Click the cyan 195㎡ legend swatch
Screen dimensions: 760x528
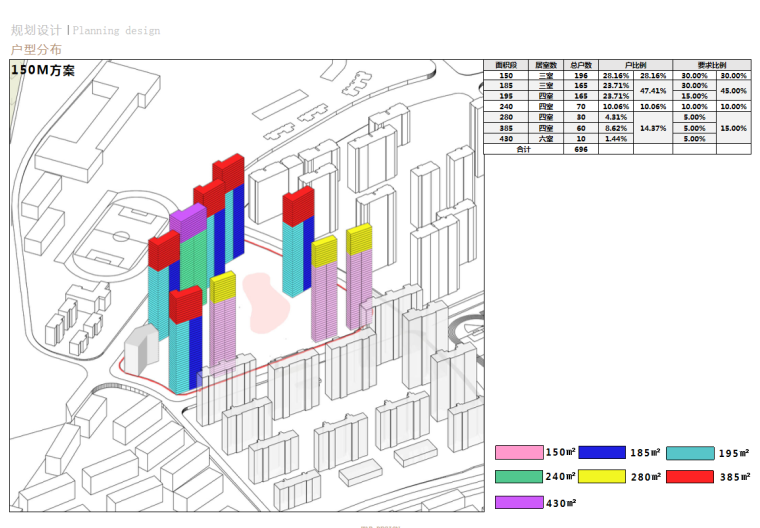[689, 453]
